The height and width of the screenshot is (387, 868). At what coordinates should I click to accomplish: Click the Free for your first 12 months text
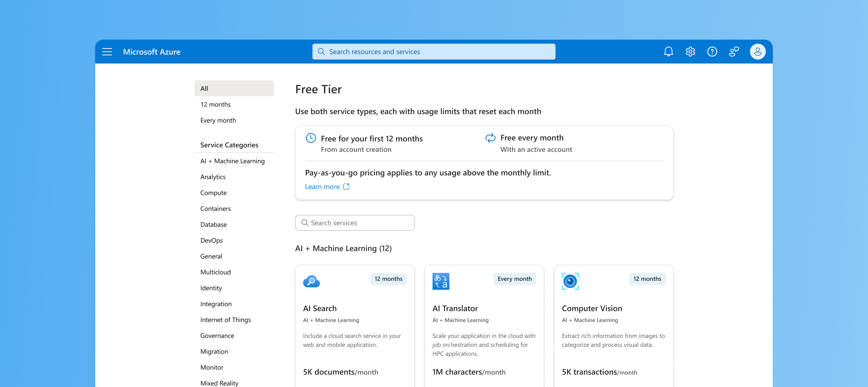[x=371, y=139]
